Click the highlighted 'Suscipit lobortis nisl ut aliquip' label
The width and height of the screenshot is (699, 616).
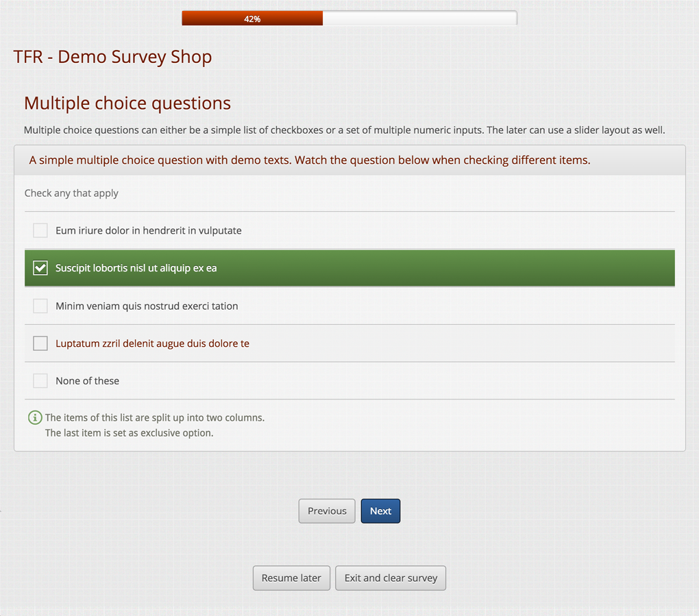pos(136,268)
